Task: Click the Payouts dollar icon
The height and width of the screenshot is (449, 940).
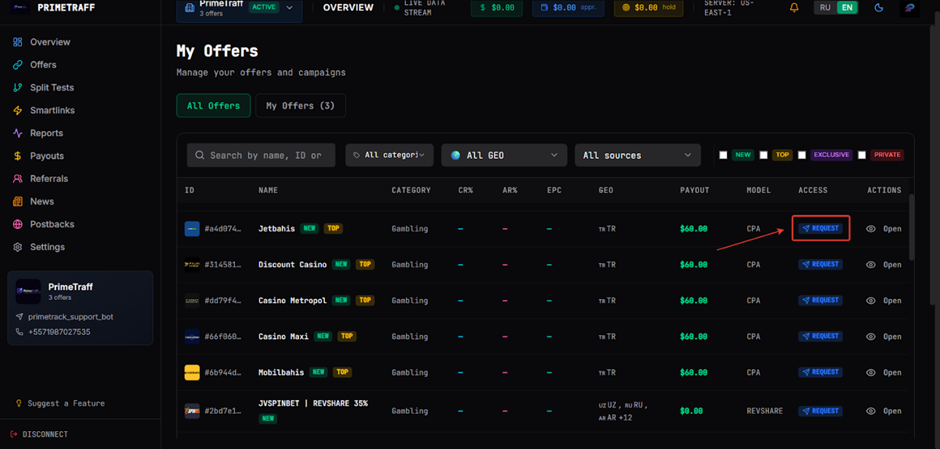Action: click(x=17, y=156)
